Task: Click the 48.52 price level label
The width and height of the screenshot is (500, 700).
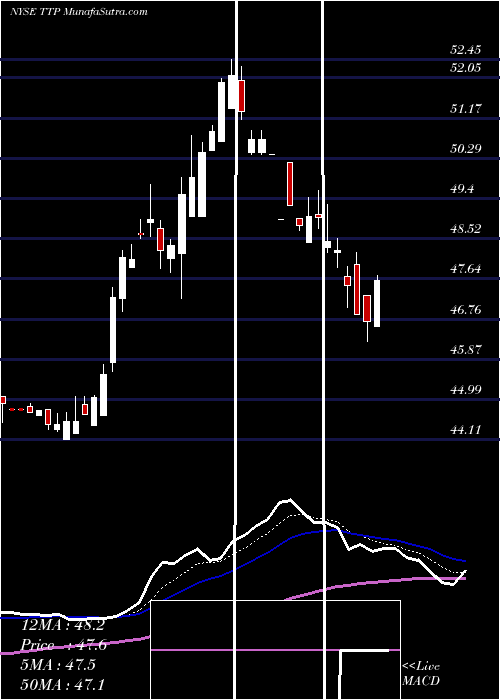Action: 466,229
